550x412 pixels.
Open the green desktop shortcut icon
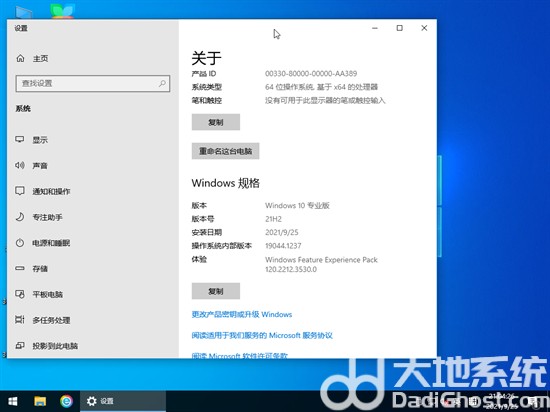click(62, 11)
